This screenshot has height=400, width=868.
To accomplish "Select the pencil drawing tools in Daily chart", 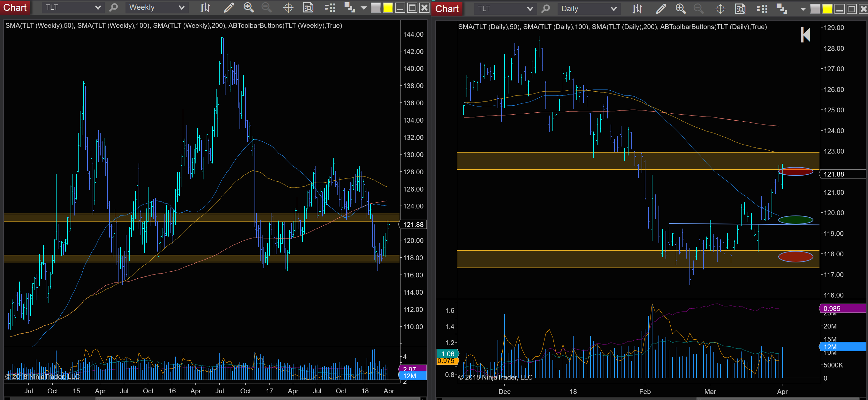I will pos(661,9).
